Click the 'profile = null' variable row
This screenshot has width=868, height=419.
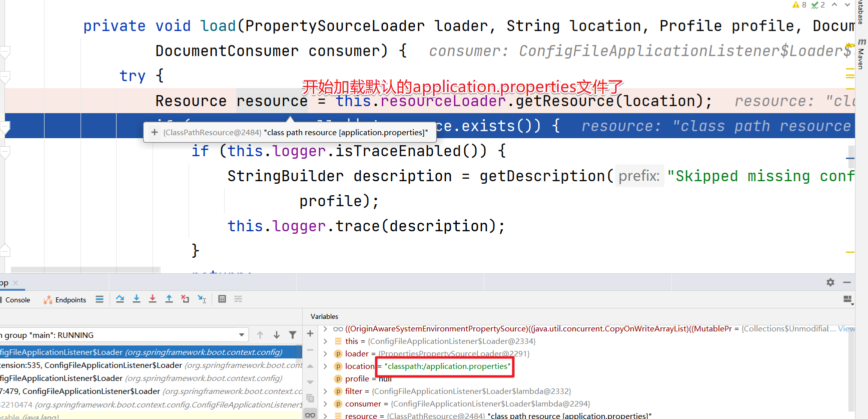[x=368, y=379]
